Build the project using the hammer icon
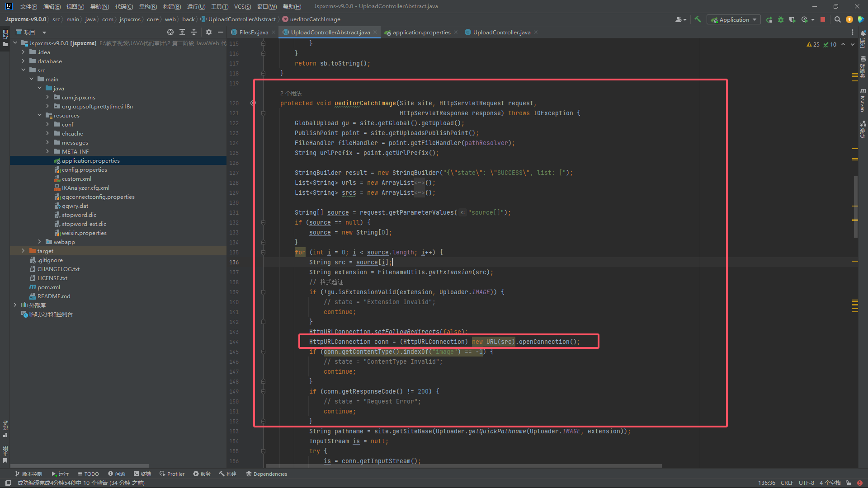 coord(698,19)
